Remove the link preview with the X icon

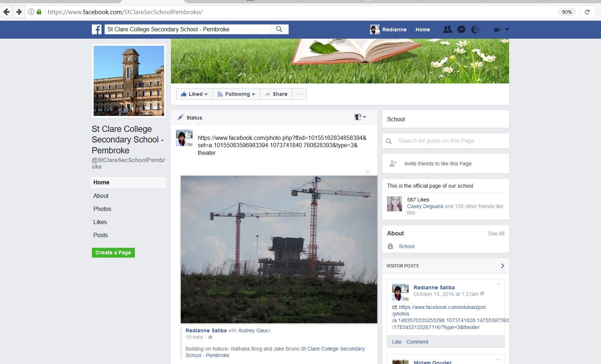(x=368, y=172)
